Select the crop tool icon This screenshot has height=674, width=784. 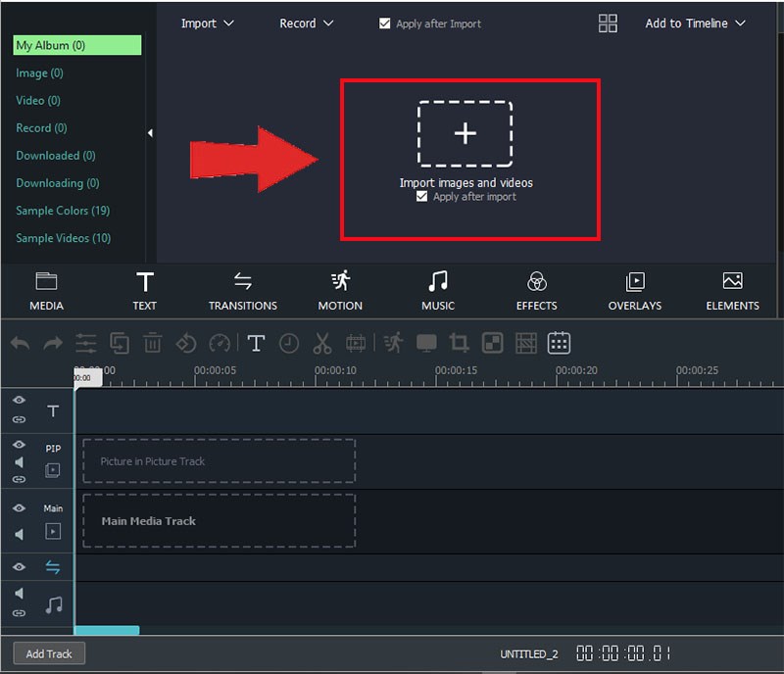(459, 343)
